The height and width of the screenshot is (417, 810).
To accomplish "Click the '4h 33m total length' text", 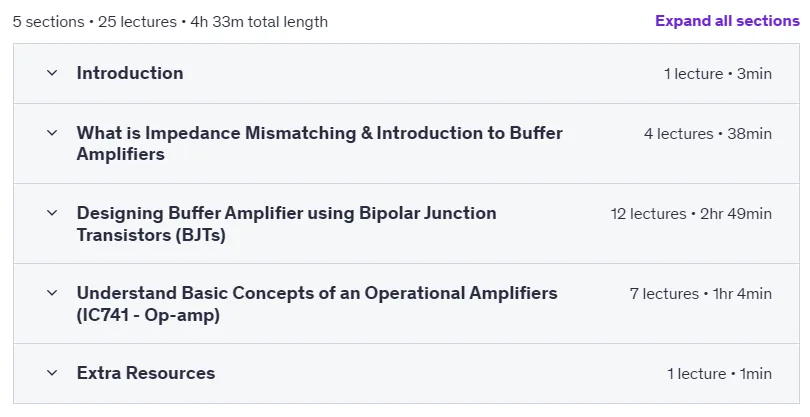I will (259, 22).
